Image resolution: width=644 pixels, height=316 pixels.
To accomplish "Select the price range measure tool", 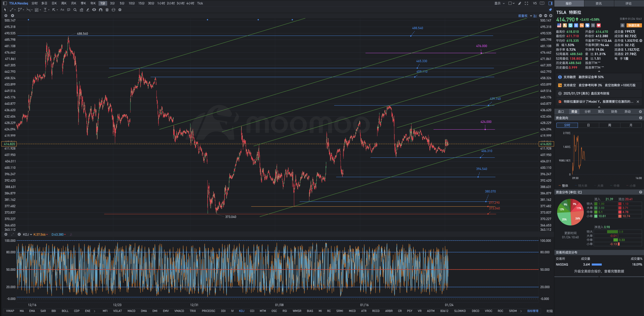I will point(45,10).
